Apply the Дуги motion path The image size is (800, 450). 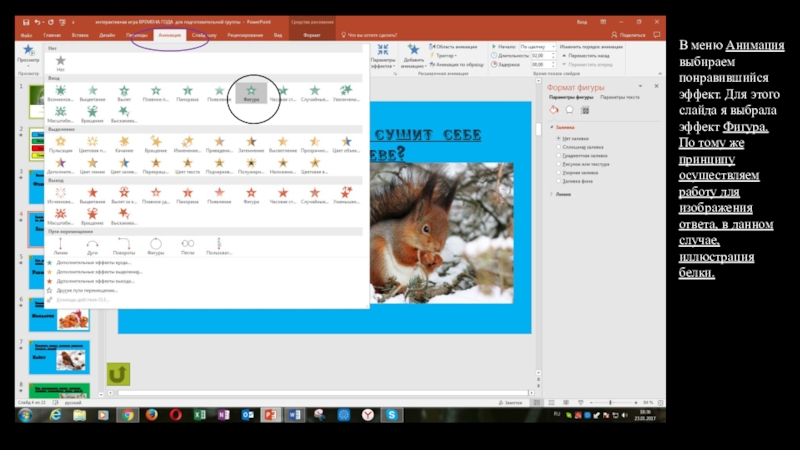tap(92, 243)
